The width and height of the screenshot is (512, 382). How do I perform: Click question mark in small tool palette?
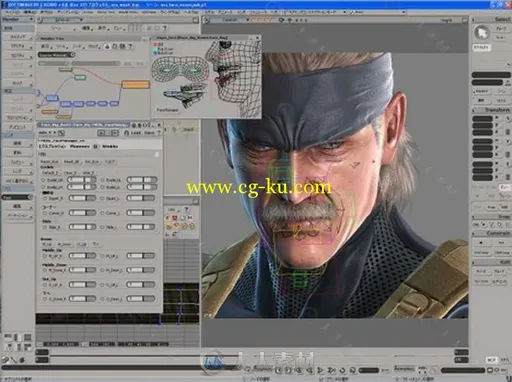point(187,209)
